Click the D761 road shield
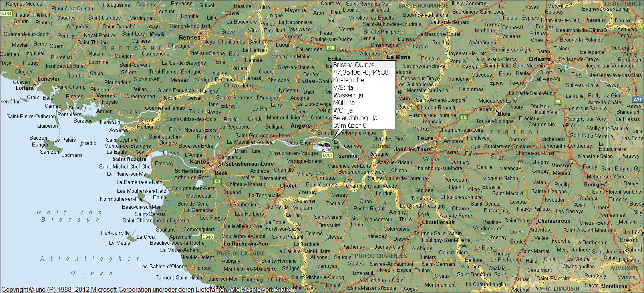Viewport: 644px width, 293px height. (x=328, y=155)
